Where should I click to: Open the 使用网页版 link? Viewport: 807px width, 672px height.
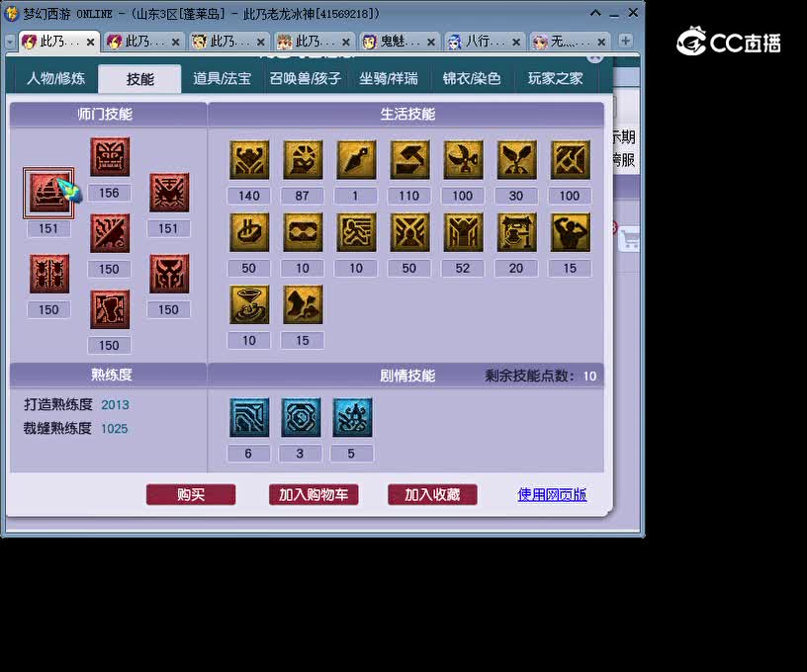[552, 495]
